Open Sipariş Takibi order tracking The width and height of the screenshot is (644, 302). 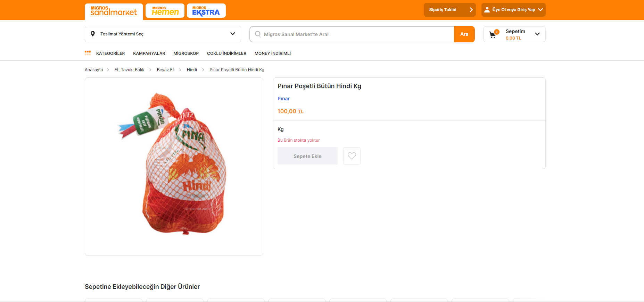click(x=449, y=10)
